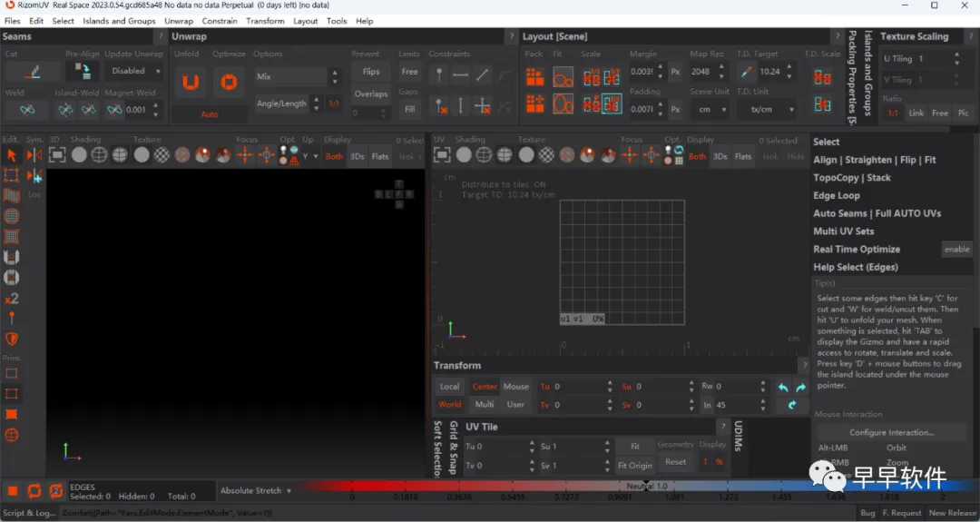Change the Mix option spinner
This screenshot has height=522, width=980.
pyautogui.click(x=335, y=76)
